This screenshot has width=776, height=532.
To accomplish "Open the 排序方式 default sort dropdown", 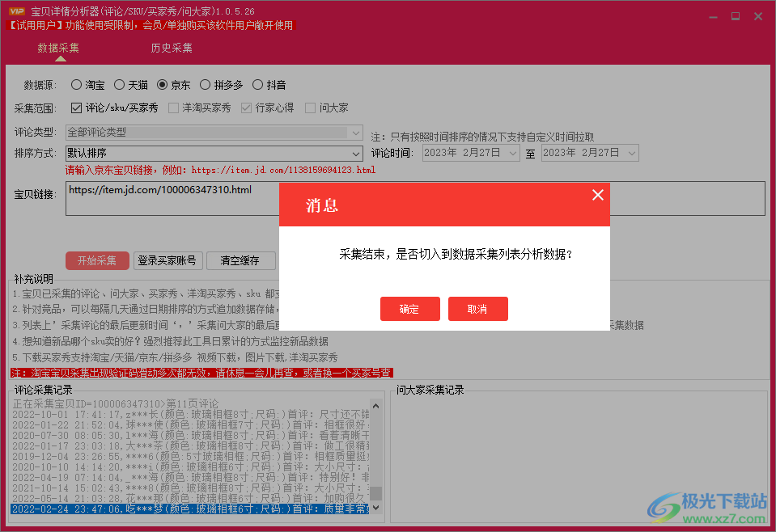I will (354, 153).
